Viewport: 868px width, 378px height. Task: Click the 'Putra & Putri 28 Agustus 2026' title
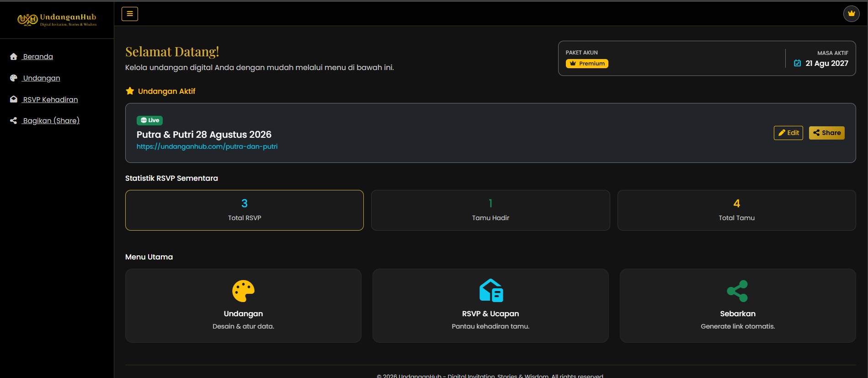click(204, 135)
